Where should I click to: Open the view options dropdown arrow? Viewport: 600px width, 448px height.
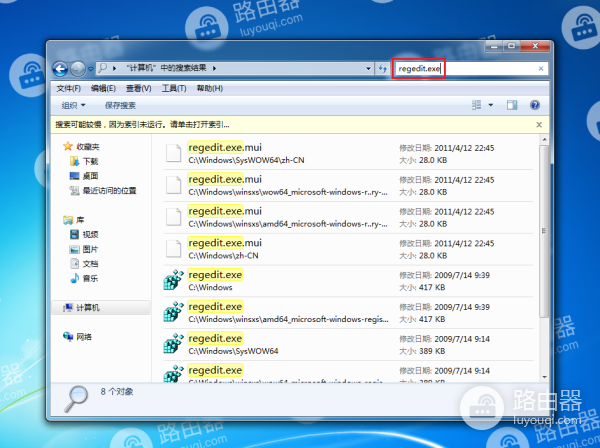click(x=491, y=105)
